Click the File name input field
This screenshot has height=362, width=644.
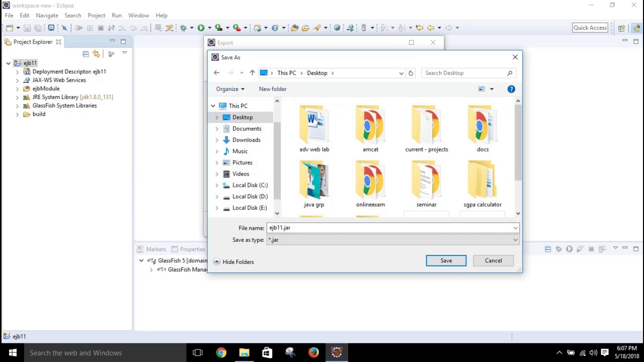tap(389, 228)
